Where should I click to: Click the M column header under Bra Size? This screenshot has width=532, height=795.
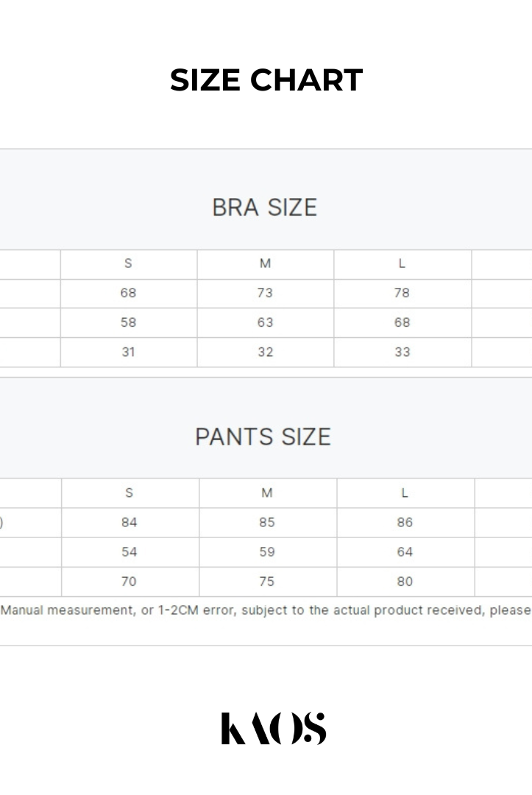coord(265,264)
